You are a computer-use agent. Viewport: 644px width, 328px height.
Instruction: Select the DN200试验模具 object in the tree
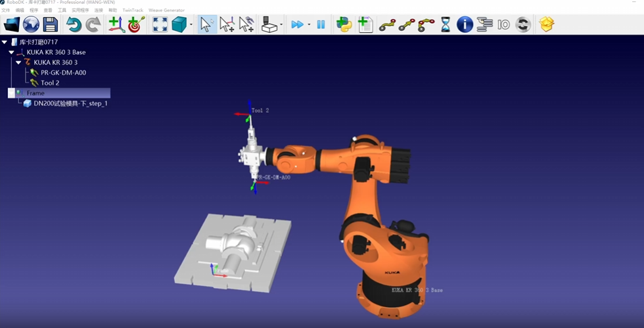[70, 103]
